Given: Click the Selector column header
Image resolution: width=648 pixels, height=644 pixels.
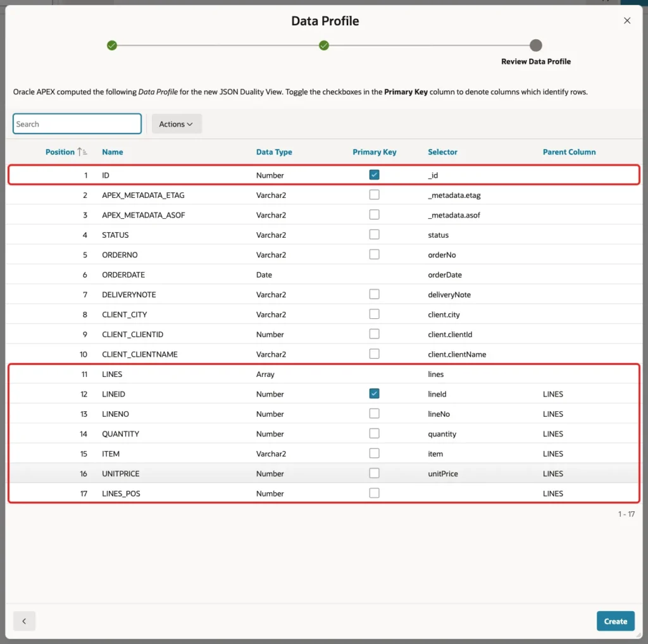Looking at the screenshot, I should tap(442, 152).
